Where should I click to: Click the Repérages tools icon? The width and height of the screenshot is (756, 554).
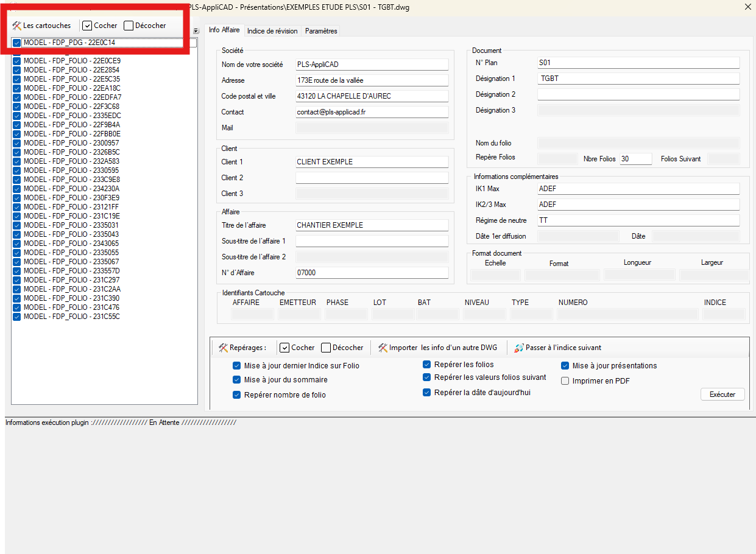pos(224,348)
